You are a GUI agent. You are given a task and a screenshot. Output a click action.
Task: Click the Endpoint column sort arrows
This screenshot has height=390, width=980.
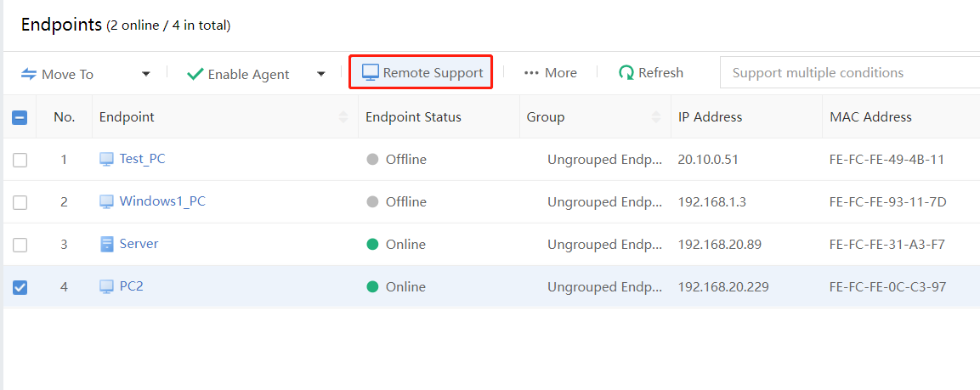343,117
